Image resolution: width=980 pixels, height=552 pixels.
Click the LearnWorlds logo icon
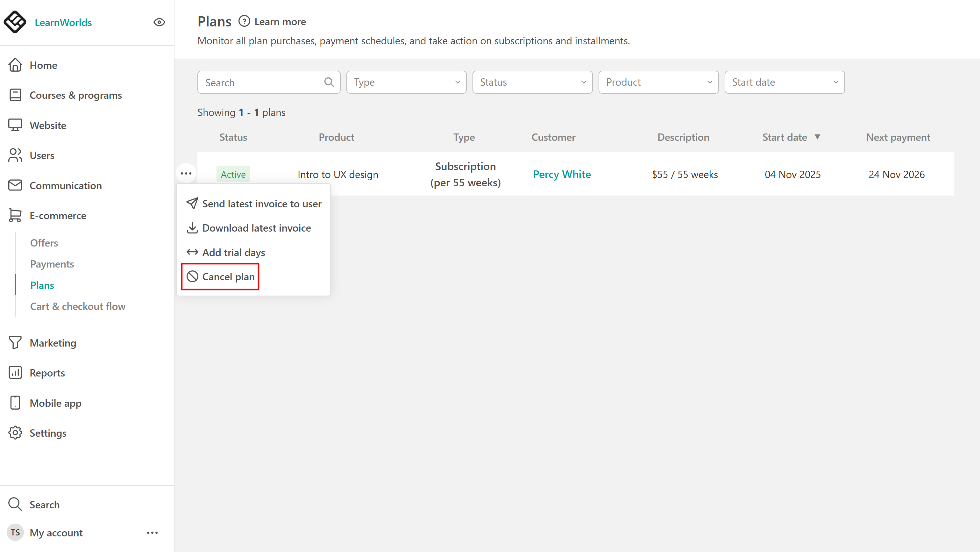click(15, 22)
